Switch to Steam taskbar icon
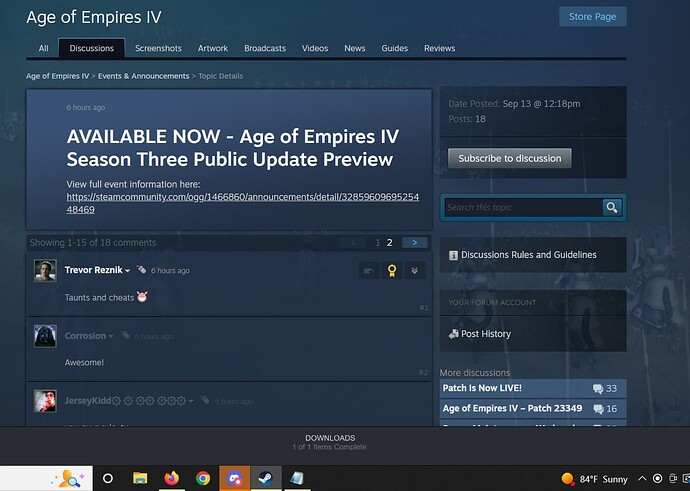The width and height of the screenshot is (690, 491). pos(266,478)
